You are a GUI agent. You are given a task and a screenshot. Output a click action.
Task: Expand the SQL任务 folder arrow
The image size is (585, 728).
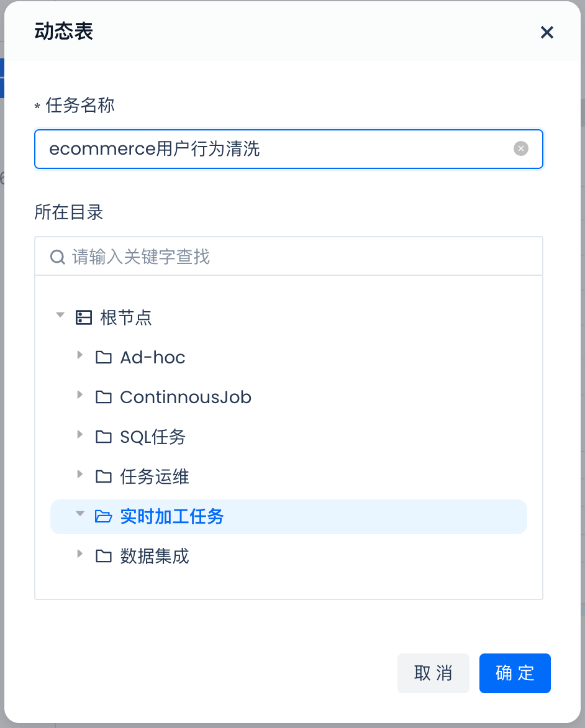tap(79, 434)
